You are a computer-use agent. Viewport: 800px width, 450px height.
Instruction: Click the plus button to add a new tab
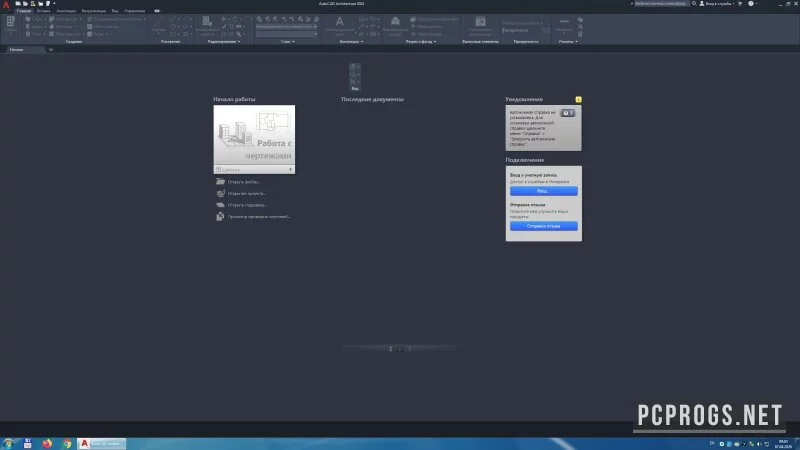point(51,49)
